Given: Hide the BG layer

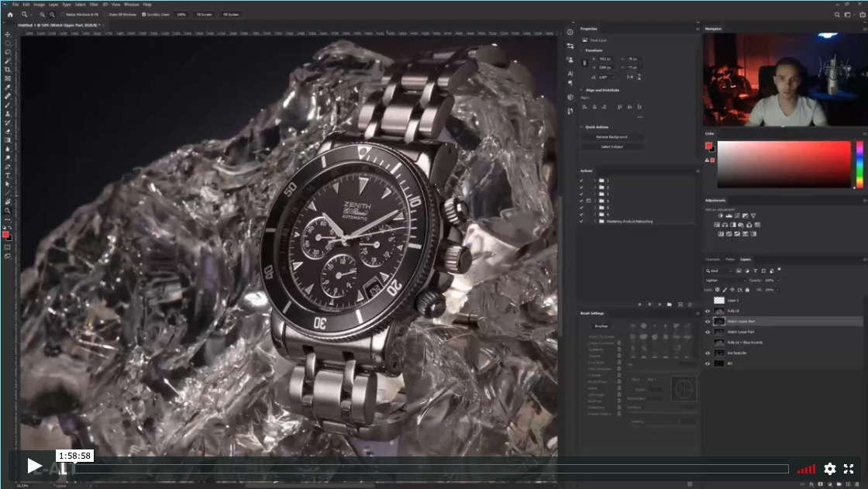Looking at the screenshot, I should pyautogui.click(x=708, y=363).
